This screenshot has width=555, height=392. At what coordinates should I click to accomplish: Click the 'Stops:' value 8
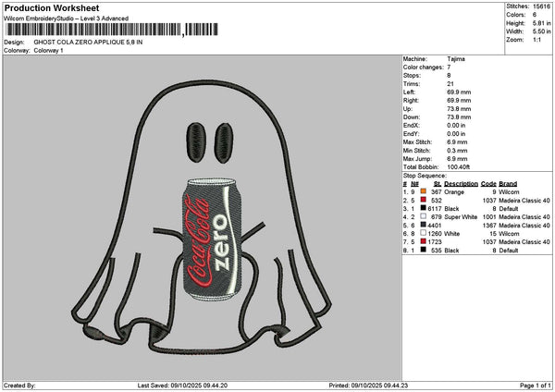(449, 76)
